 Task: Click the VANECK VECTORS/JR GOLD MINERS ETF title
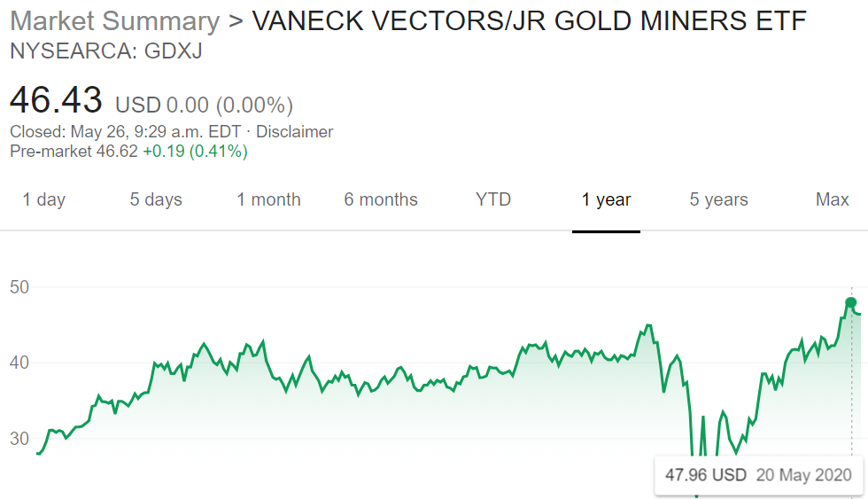click(x=530, y=21)
